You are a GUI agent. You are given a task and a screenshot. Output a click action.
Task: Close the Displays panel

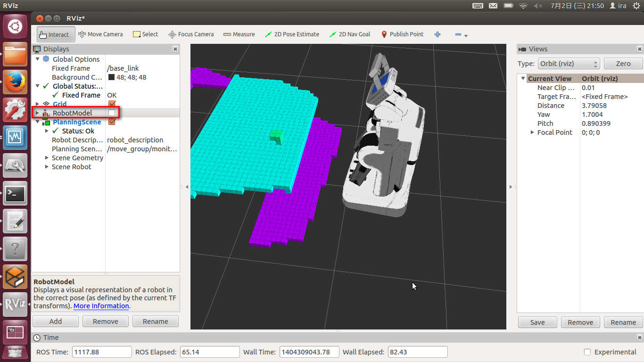coord(175,49)
